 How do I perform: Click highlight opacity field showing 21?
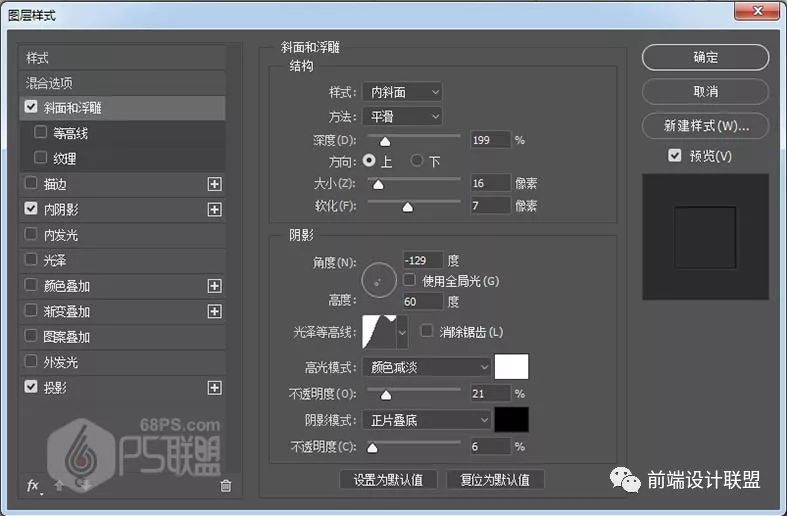[x=490, y=393]
